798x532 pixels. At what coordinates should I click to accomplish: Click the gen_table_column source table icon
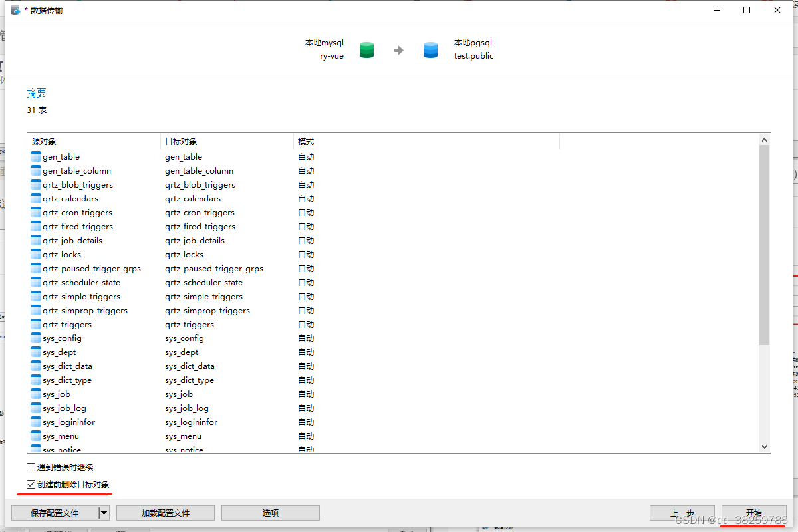[36, 171]
